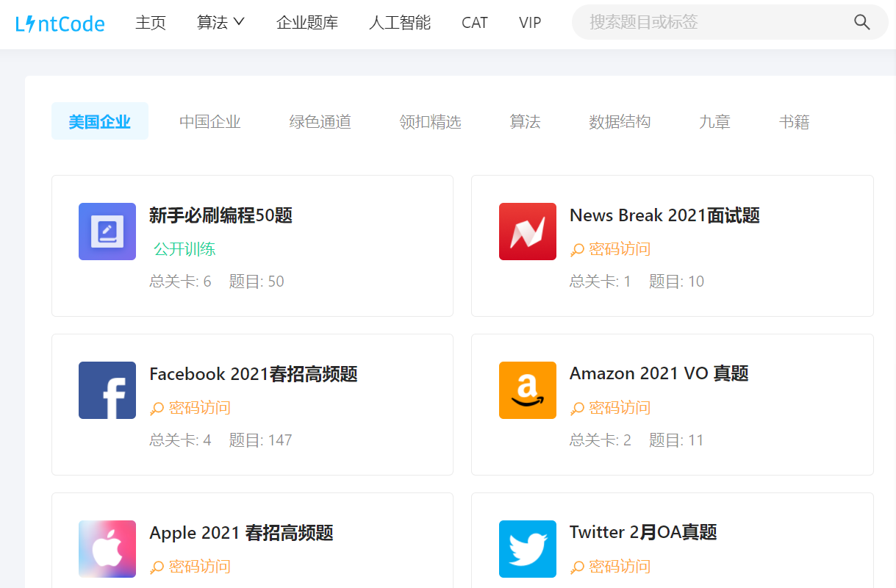Switch to the 算法 category tab
Screen dimensions: 896x588
[x=526, y=121]
